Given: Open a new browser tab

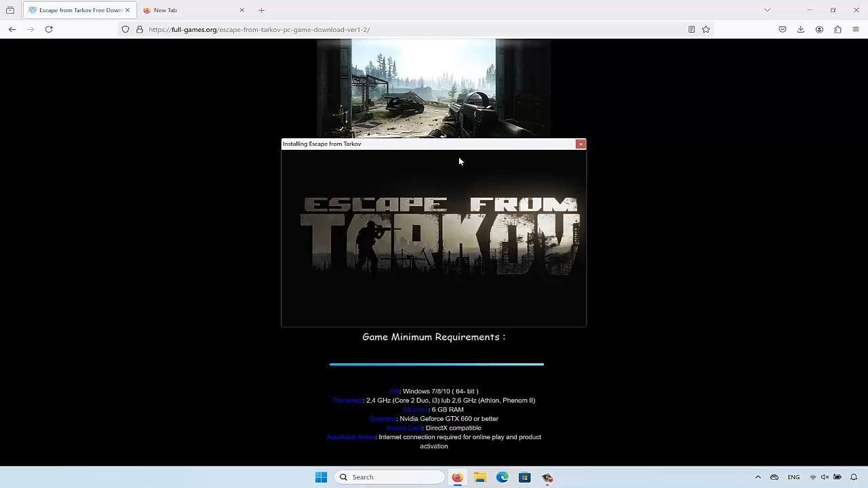Looking at the screenshot, I should (x=261, y=10).
